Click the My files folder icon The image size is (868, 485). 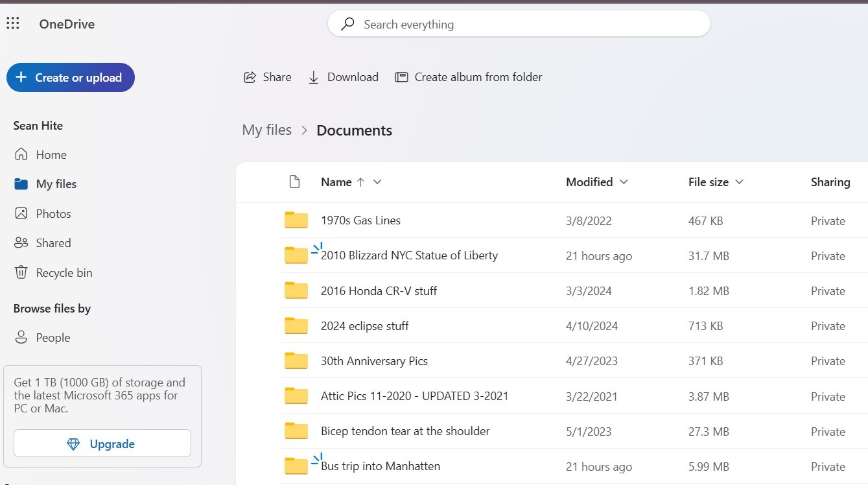21,184
